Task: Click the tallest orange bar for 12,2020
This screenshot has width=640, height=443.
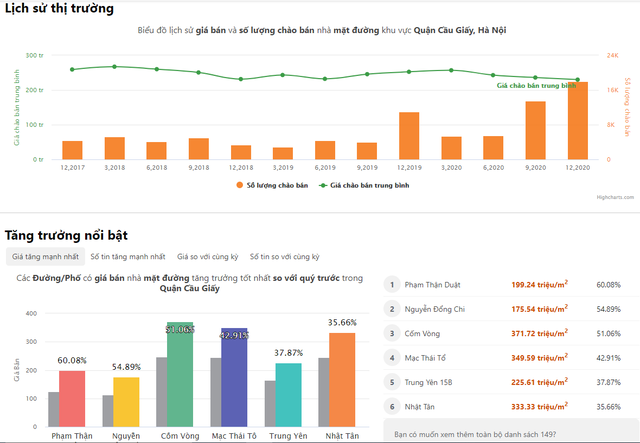Action: [578, 121]
